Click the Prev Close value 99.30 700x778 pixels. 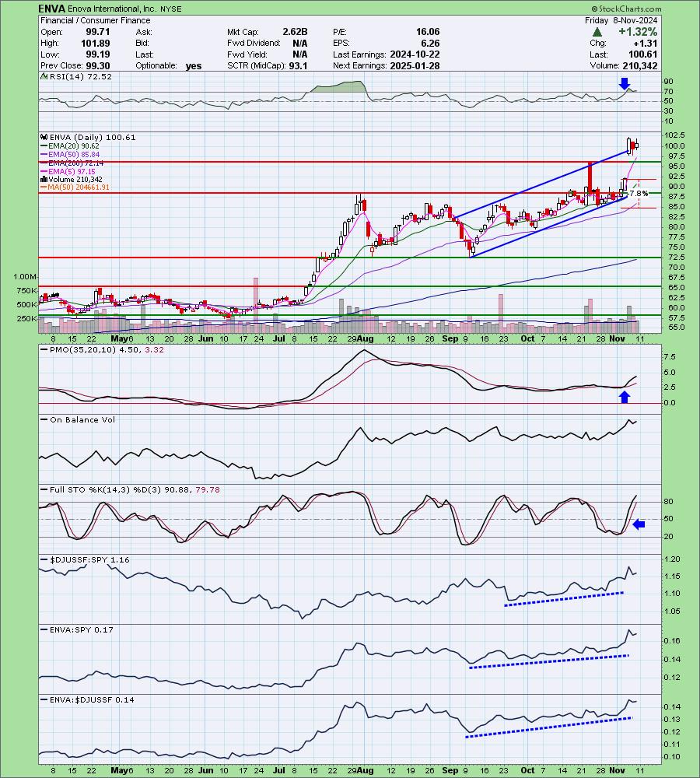[98, 66]
